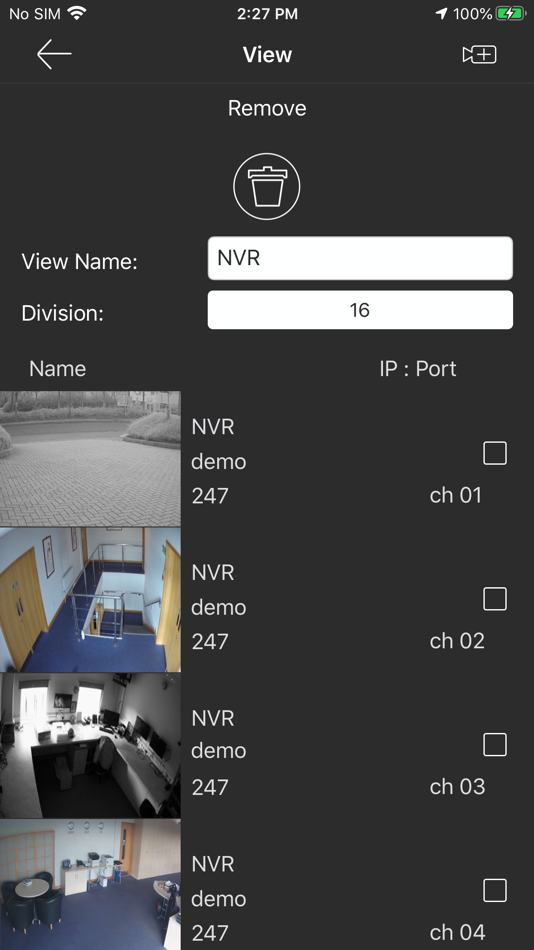Click the IP : Port column header
This screenshot has height=950, width=534.
[x=418, y=368]
